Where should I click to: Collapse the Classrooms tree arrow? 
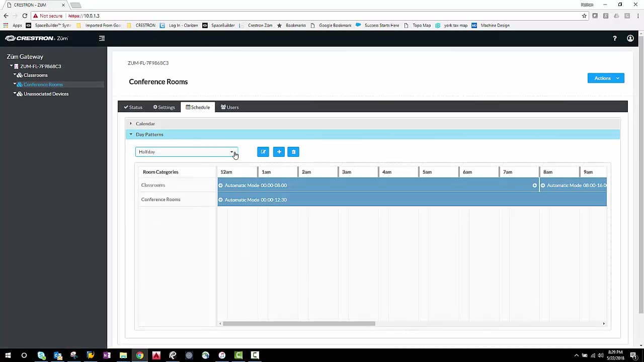(x=15, y=75)
